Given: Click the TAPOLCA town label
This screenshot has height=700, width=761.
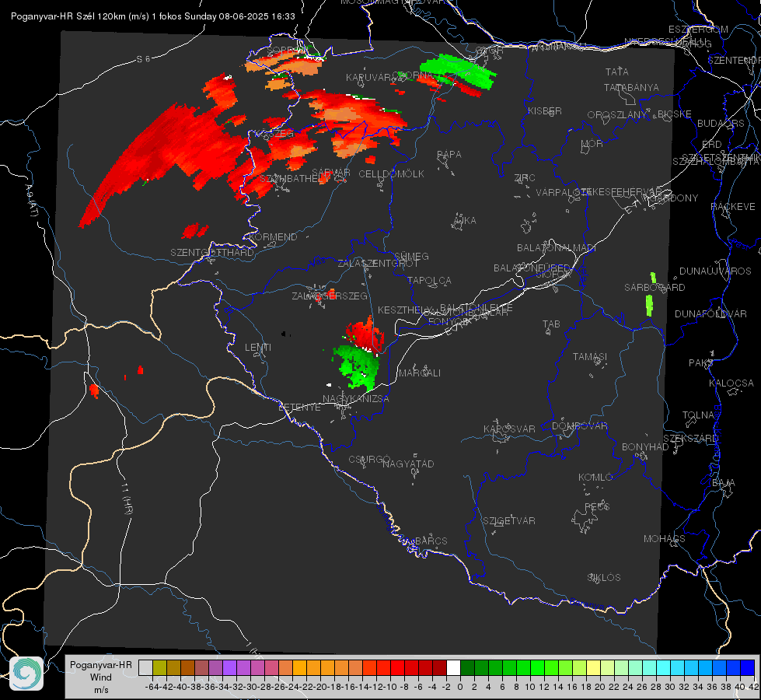Looking at the screenshot, I should [x=430, y=280].
